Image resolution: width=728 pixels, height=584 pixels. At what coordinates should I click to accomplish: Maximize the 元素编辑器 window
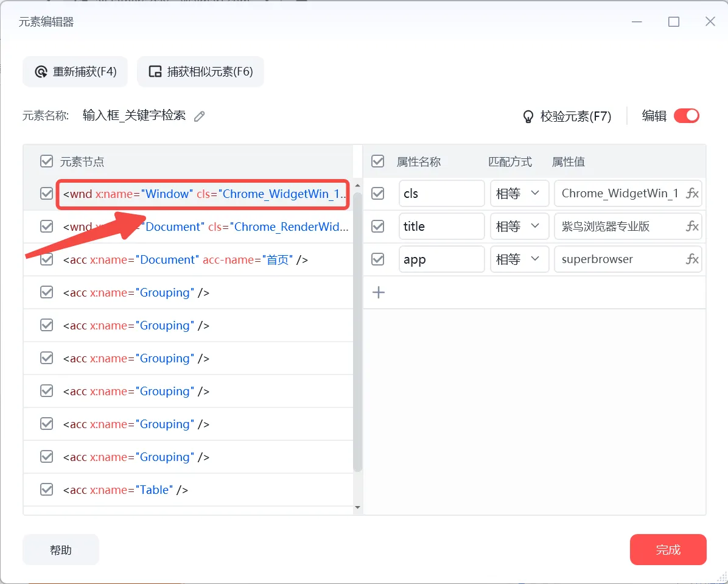pos(674,22)
